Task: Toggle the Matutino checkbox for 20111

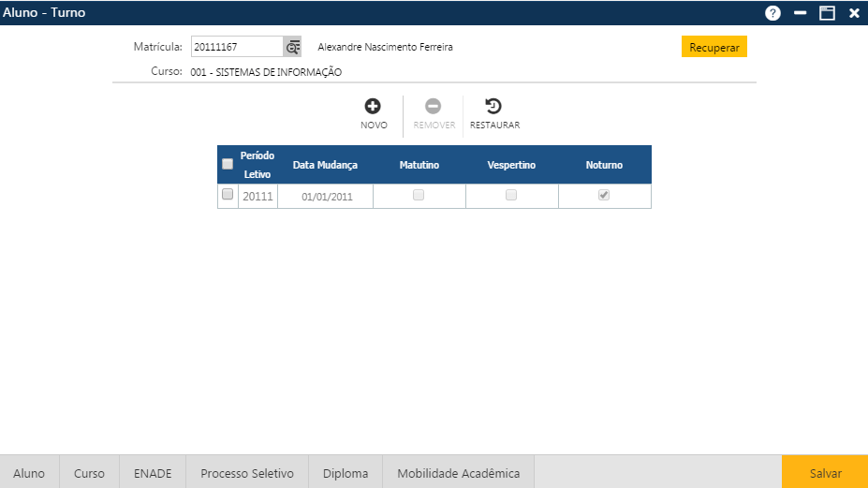Action: 419,195
